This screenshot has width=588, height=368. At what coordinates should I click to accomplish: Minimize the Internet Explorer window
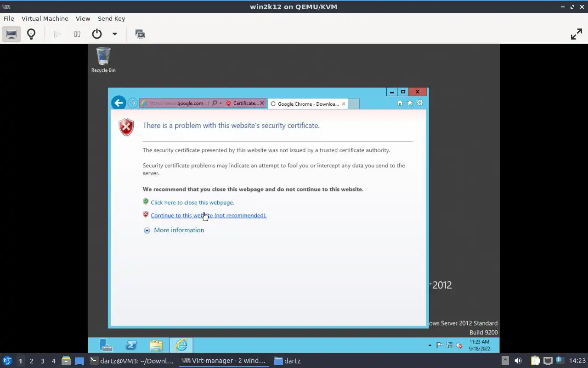tap(392, 92)
